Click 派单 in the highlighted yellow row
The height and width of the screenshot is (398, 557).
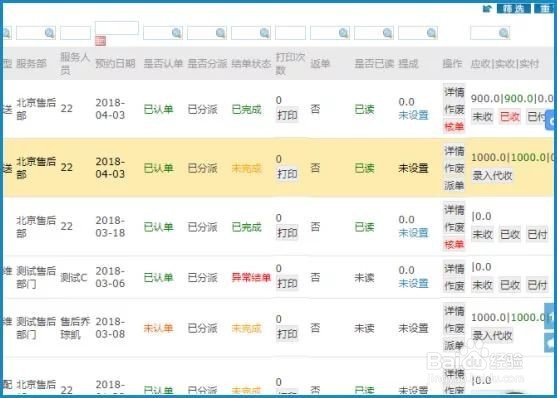click(454, 185)
